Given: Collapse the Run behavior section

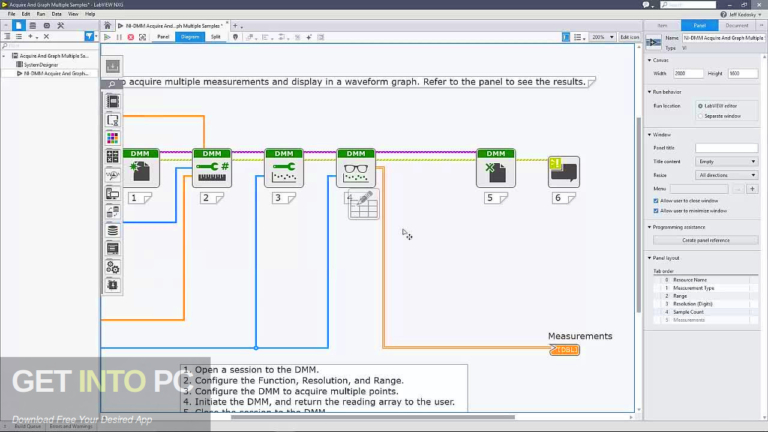Looking at the screenshot, I should tap(650, 92).
